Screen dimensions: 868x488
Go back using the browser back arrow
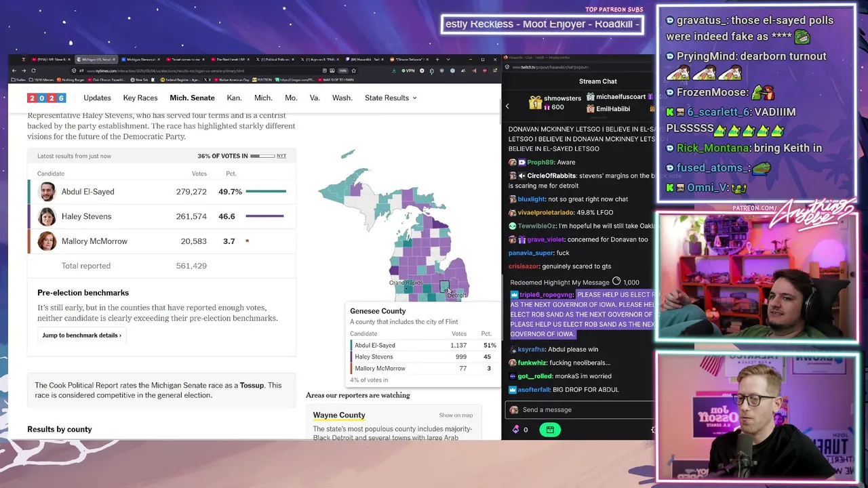[14, 70]
